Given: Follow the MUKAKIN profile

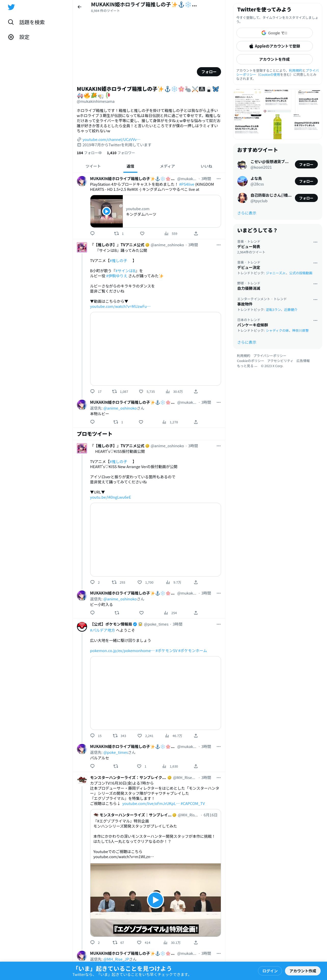Looking at the screenshot, I should [209, 71].
